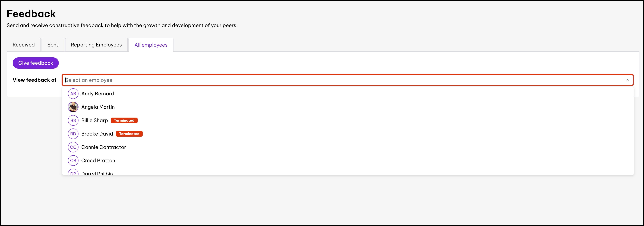The width and height of the screenshot is (644, 226).
Task: Click Billie Sharp's BS avatar icon
Action: pyautogui.click(x=73, y=121)
